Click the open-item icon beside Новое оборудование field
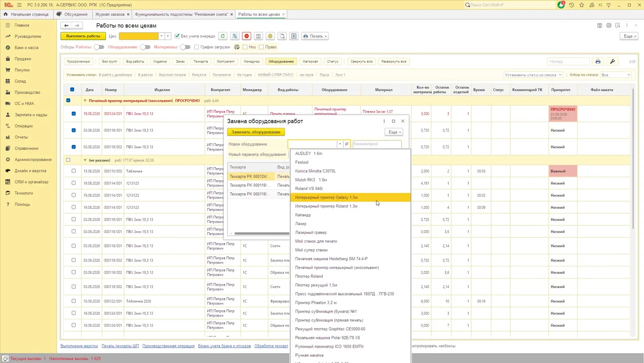The image size is (644, 363). [x=347, y=144]
